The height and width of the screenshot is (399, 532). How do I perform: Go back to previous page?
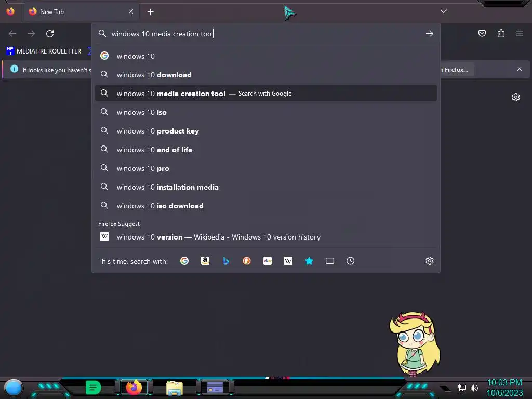pos(12,34)
